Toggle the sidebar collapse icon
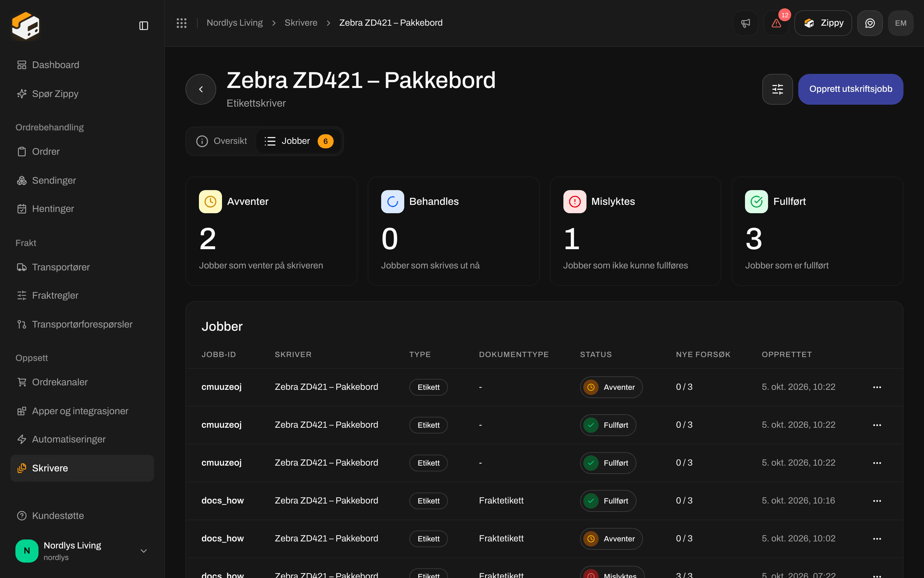The height and width of the screenshot is (578, 924). 143,26
